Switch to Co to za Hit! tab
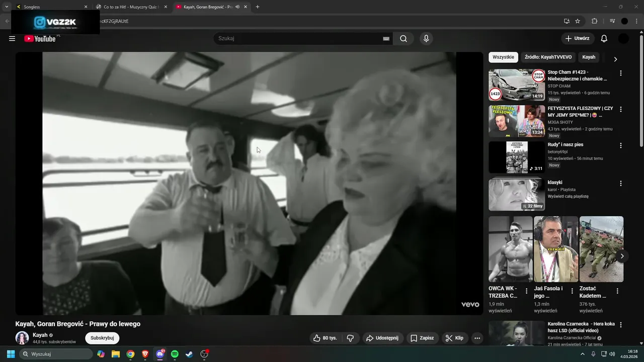 pyautogui.click(x=132, y=7)
